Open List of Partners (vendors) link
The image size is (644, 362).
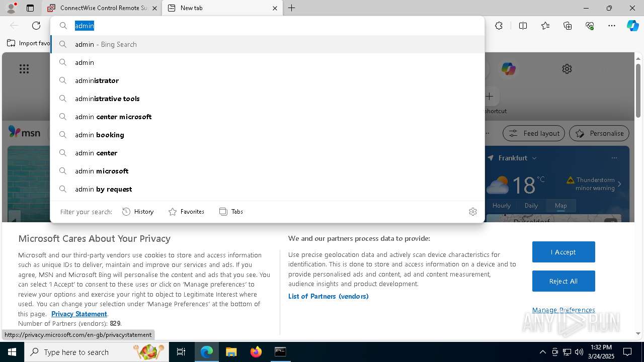(x=329, y=296)
